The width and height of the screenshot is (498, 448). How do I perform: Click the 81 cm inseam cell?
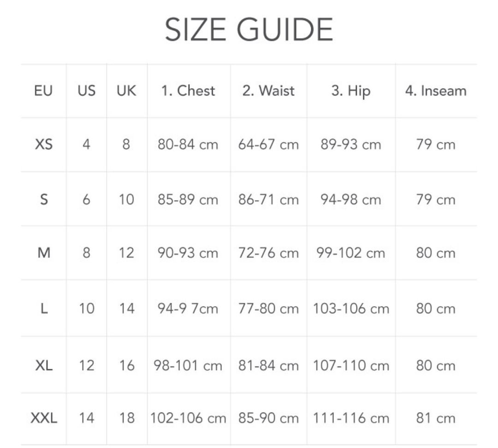click(x=436, y=419)
